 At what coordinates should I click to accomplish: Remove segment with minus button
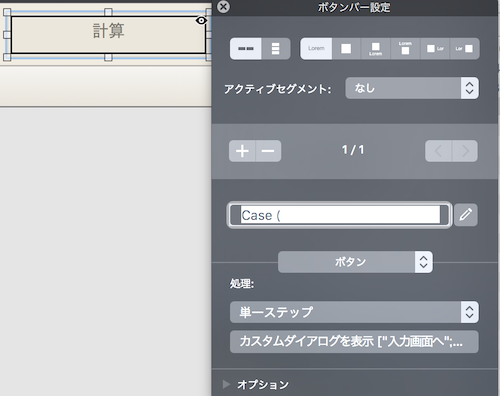coord(268,151)
